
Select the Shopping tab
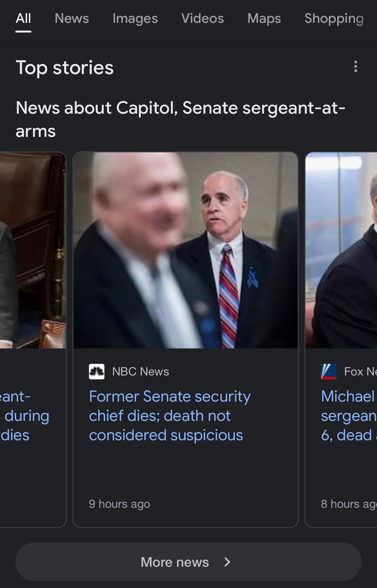pyautogui.click(x=334, y=19)
